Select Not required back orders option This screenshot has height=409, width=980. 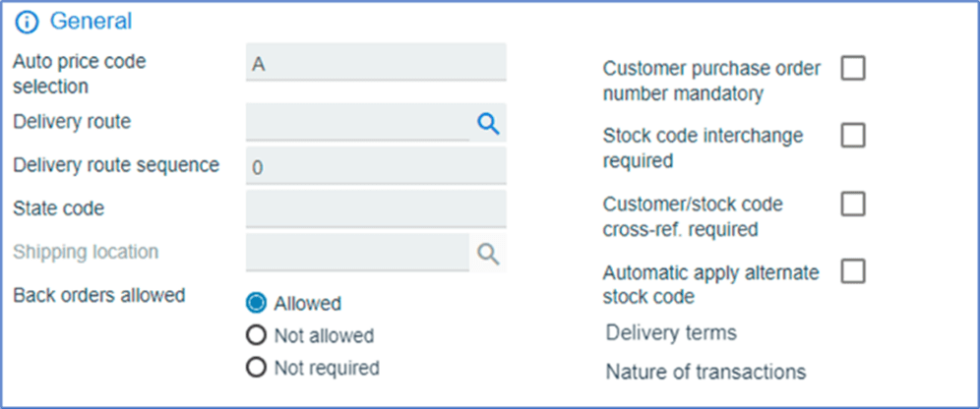(x=257, y=368)
